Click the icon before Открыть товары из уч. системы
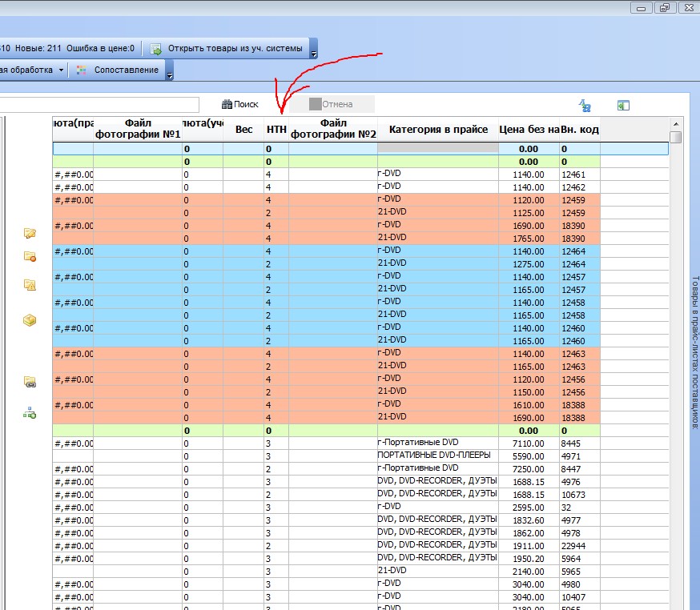The height and width of the screenshot is (610, 700). [156, 49]
